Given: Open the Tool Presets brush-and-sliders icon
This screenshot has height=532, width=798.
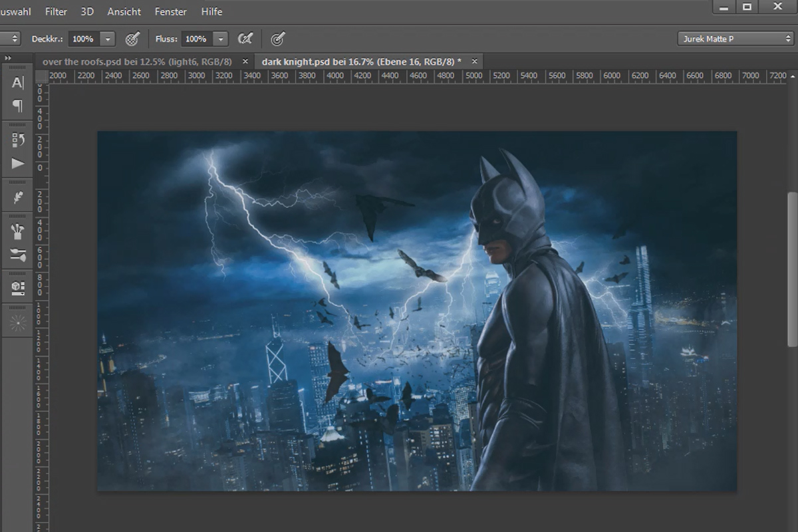Looking at the screenshot, I should click(18, 255).
